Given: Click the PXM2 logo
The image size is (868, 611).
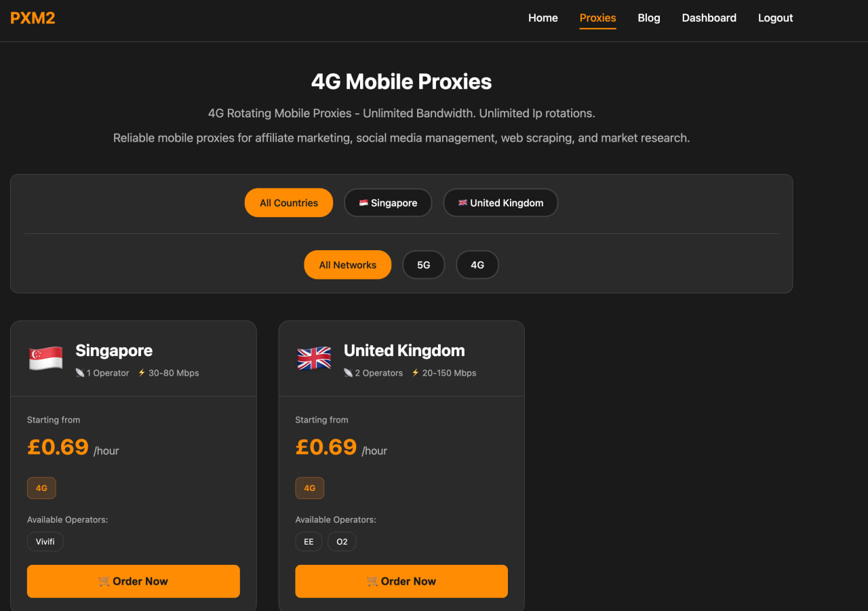Looking at the screenshot, I should click(33, 18).
